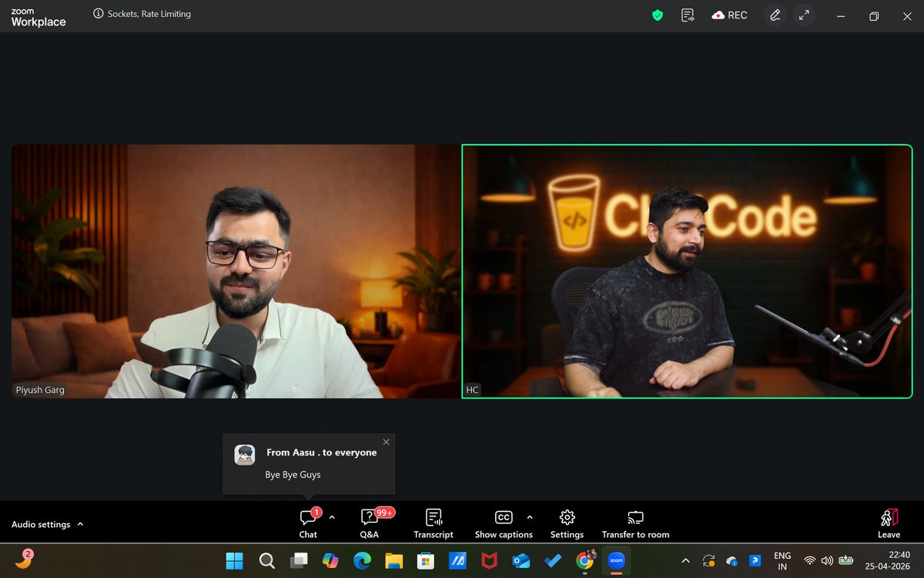The image size is (924, 578).
Task: Open Microsoft Store from taskbar
Action: 426,560
